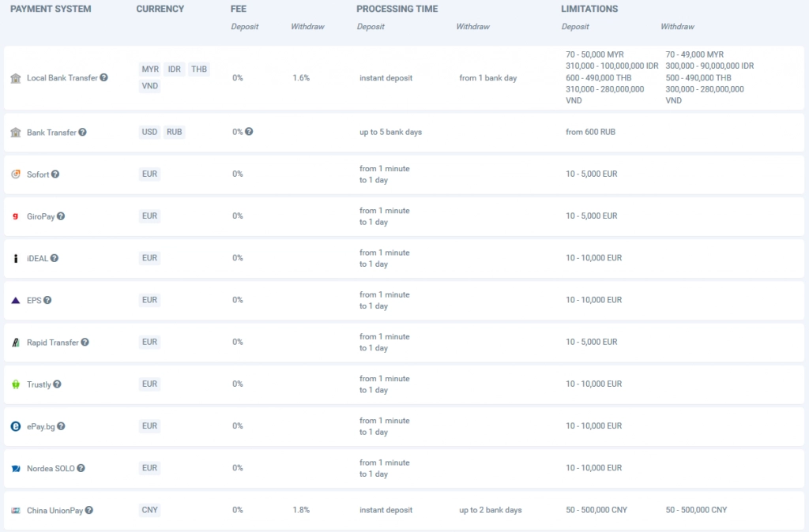Click the Sofort row EUR tag
Image resolution: width=809 pixels, height=532 pixels.
pos(149,174)
